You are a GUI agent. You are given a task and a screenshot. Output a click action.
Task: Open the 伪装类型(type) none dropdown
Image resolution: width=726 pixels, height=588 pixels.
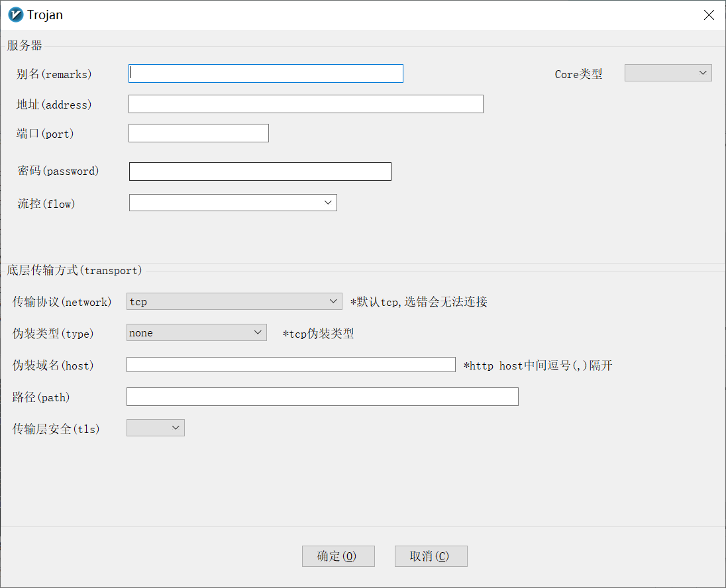pos(197,332)
